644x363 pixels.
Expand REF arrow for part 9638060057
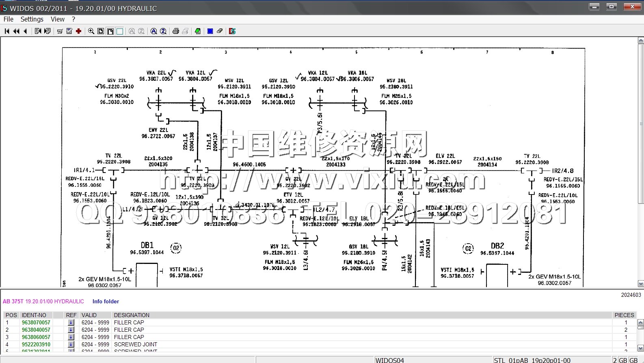[x=71, y=337]
